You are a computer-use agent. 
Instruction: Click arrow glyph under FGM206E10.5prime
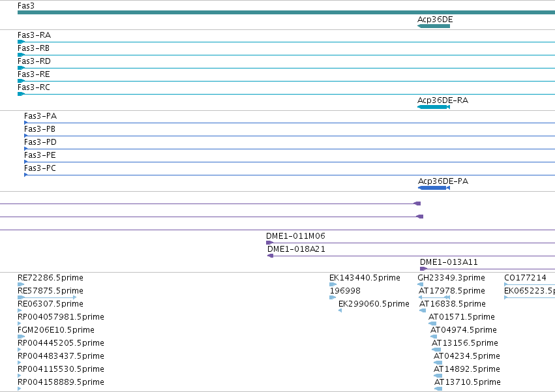coord(22,337)
